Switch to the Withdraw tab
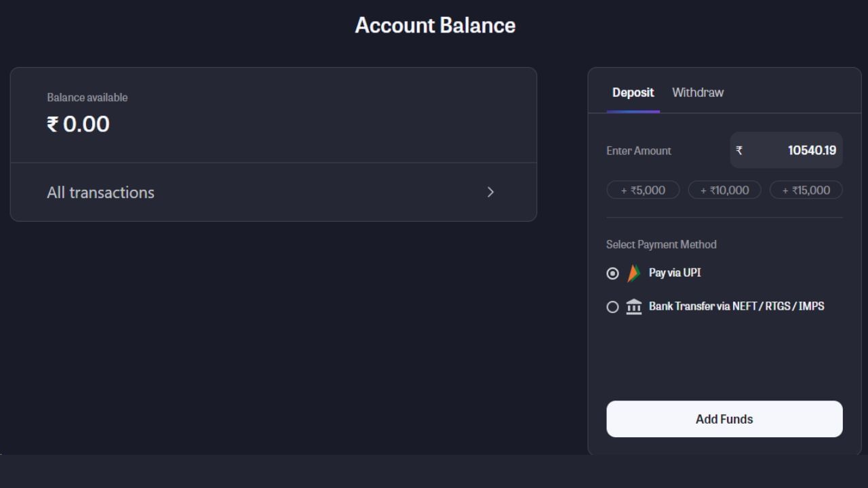 [697, 92]
